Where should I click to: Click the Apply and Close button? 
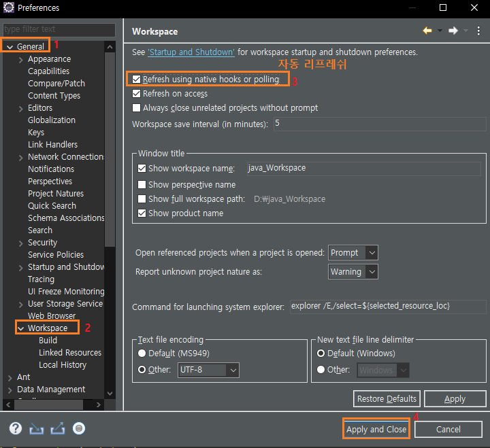point(376,429)
